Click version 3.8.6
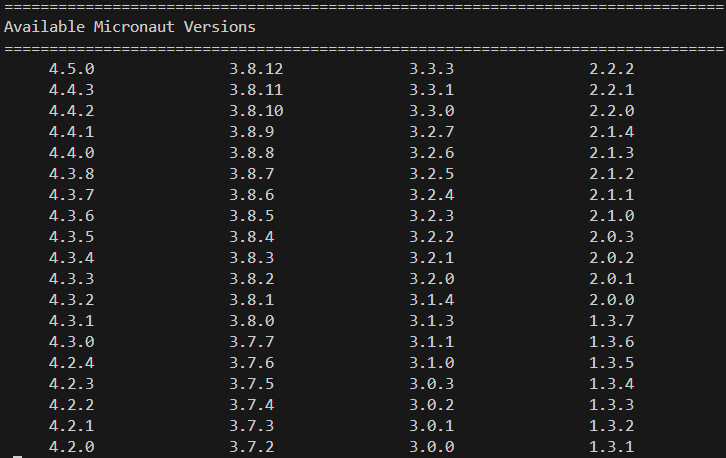The image size is (726, 458). [251, 195]
